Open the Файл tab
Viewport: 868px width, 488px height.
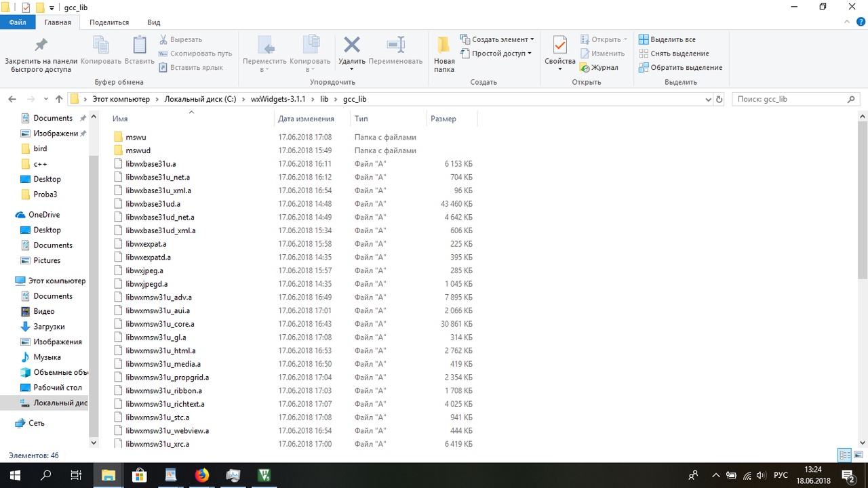tap(18, 22)
